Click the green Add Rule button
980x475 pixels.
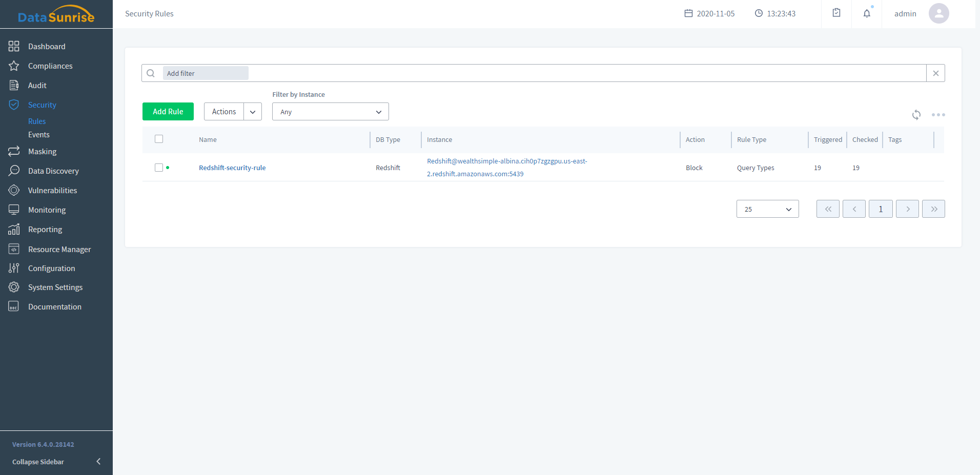168,112
